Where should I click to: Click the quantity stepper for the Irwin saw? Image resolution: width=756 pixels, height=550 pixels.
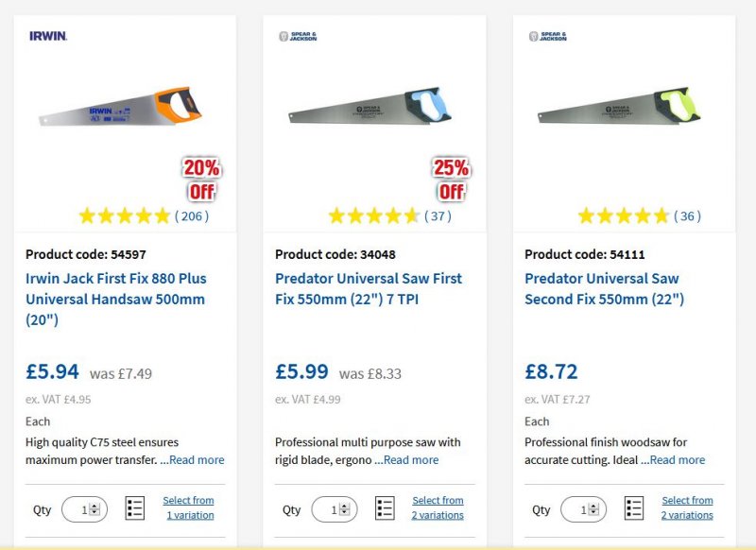[x=94, y=509]
